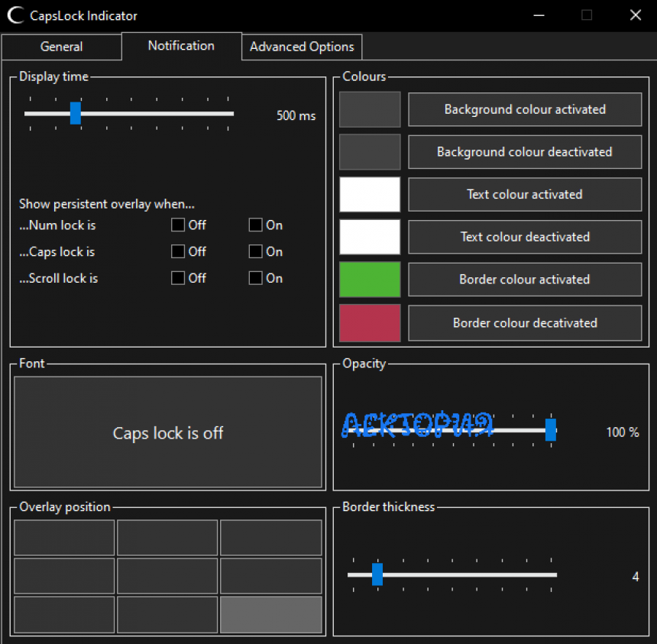Click the Background colour deactivated button
The height and width of the screenshot is (644, 657).
[x=525, y=152]
